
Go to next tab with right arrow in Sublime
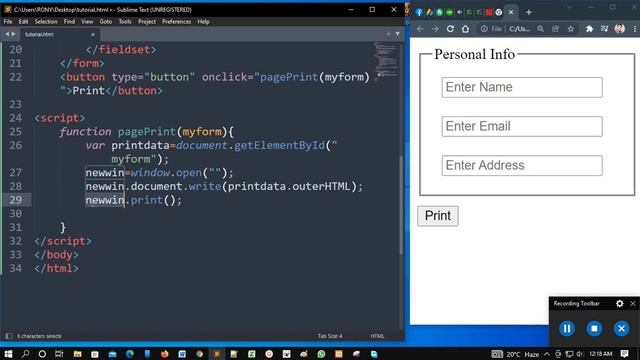click(13, 34)
